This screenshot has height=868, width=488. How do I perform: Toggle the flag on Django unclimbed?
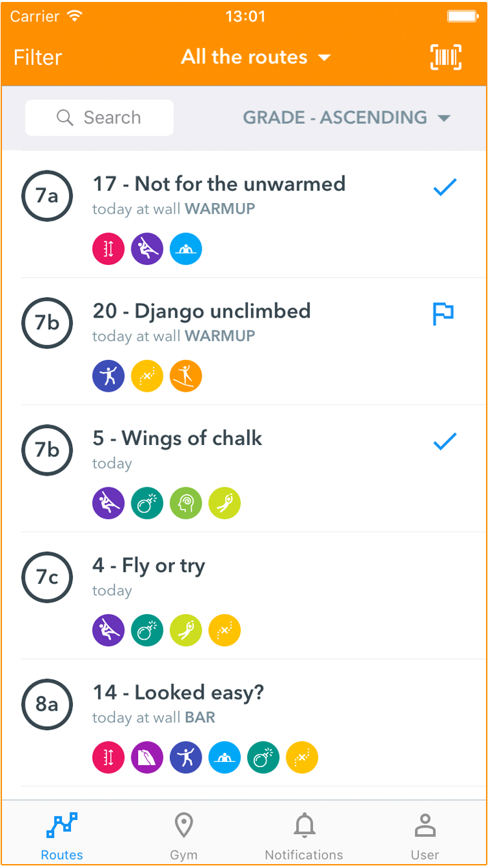pos(443,314)
